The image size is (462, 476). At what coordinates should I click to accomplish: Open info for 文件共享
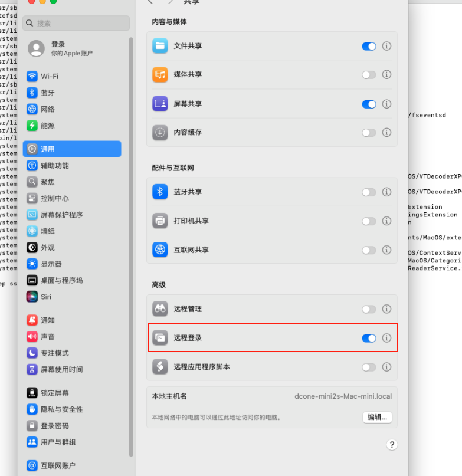tap(386, 46)
